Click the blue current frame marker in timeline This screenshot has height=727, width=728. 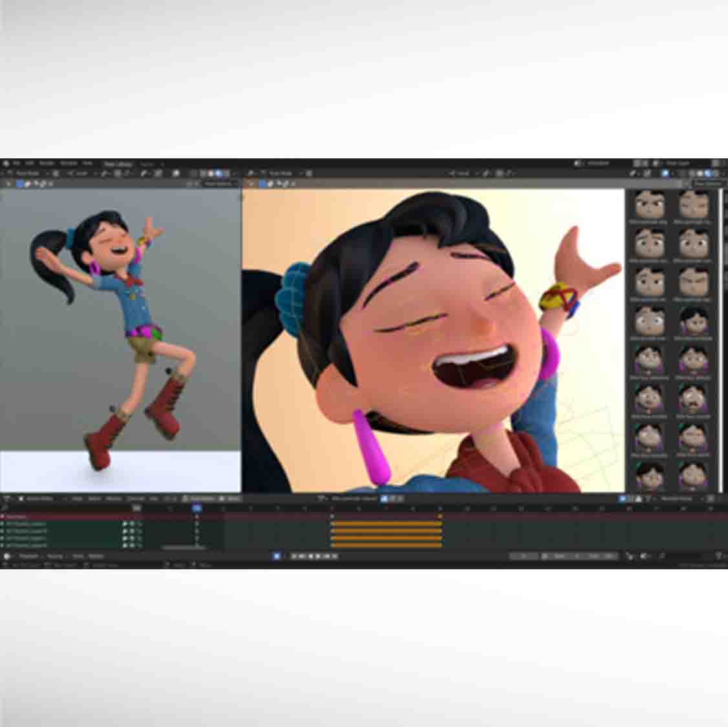[197, 509]
